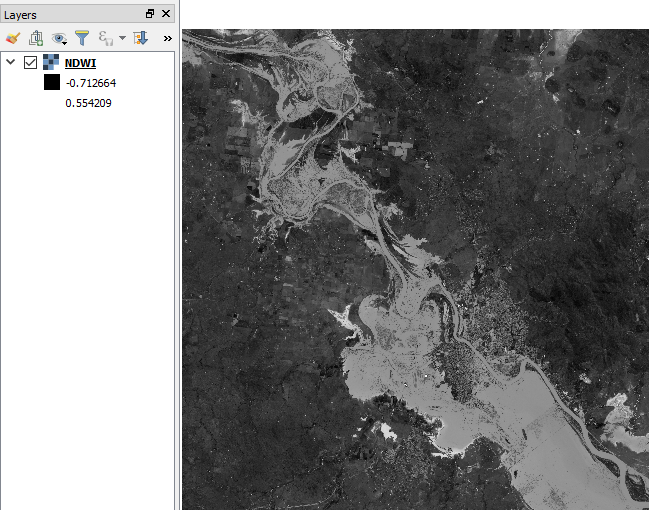The width and height of the screenshot is (656, 510).
Task: Close the Layers panel
Action: [166, 14]
